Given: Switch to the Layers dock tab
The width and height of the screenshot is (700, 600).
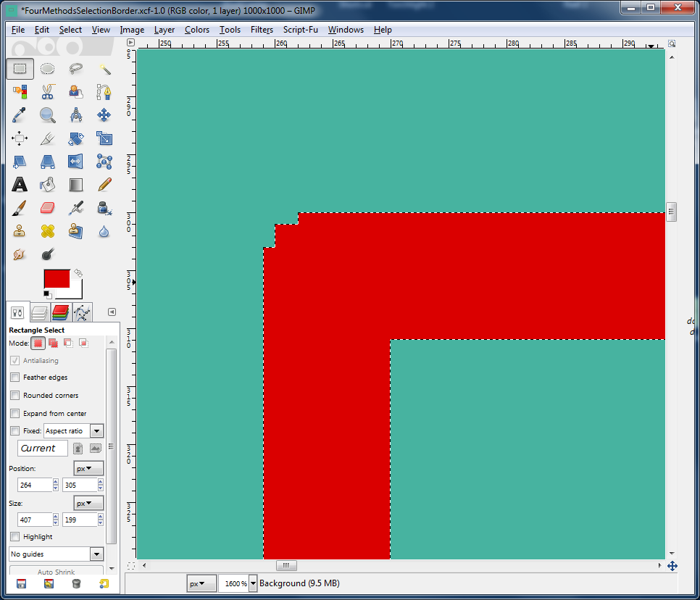Looking at the screenshot, I should tap(39, 312).
